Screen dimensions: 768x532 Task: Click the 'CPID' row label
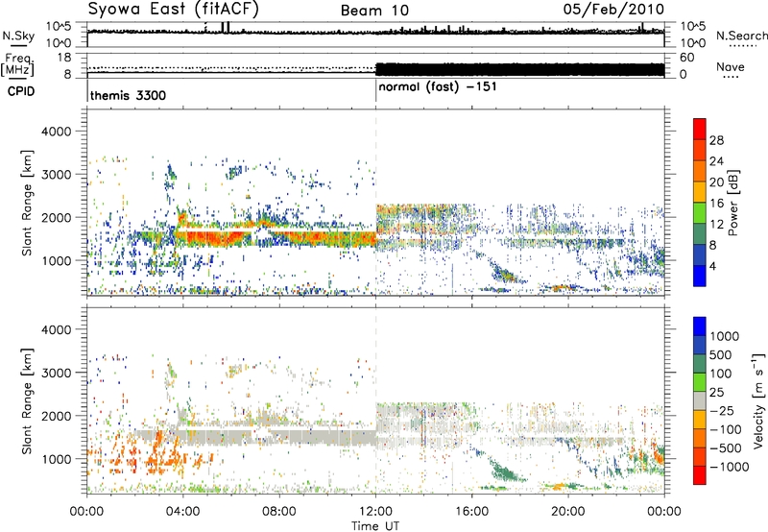coord(21,91)
